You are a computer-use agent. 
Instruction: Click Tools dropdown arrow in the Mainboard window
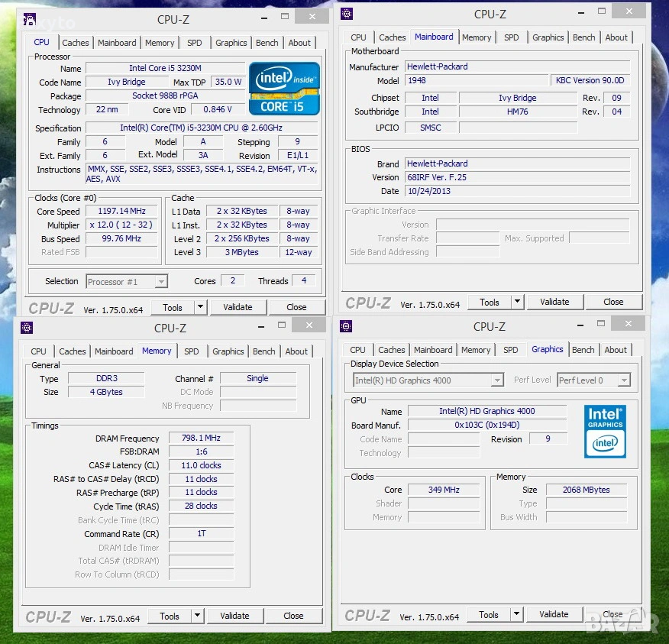517,302
